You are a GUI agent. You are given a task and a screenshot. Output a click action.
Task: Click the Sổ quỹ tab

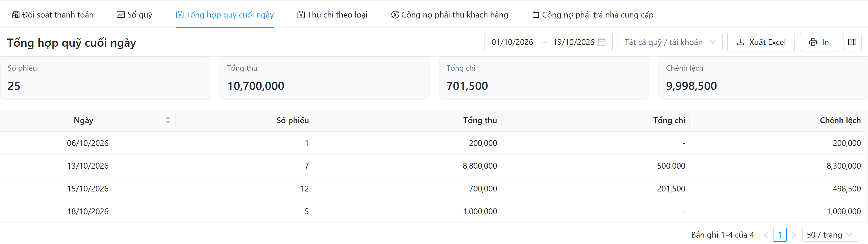(135, 15)
